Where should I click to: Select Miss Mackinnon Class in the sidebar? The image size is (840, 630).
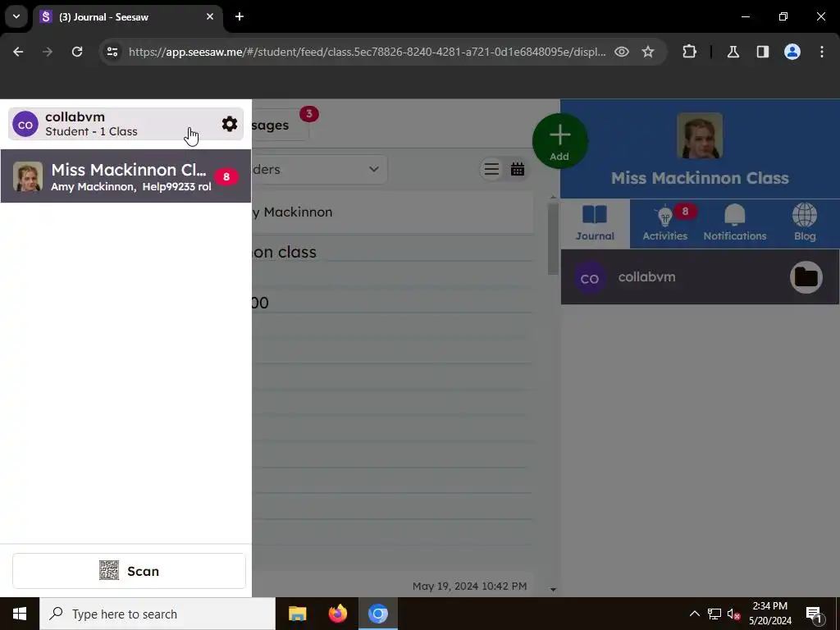[126, 176]
